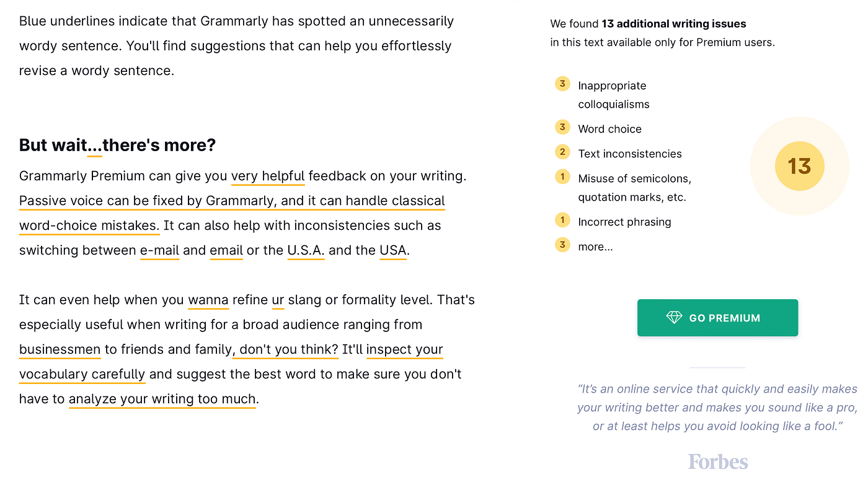Screen dimensions: 868x480
Task: Click the underlined word "businessmen"
Action: [60, 350]
